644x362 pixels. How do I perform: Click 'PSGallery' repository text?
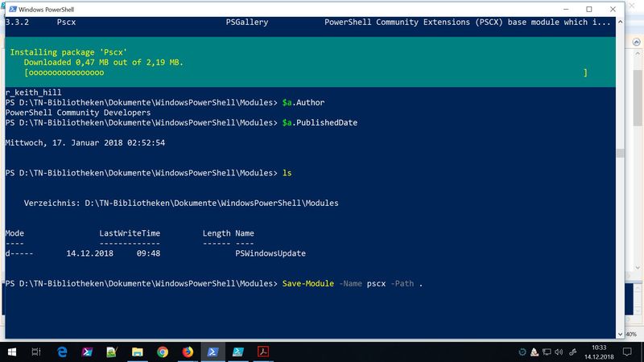click(x=247, y=23)
